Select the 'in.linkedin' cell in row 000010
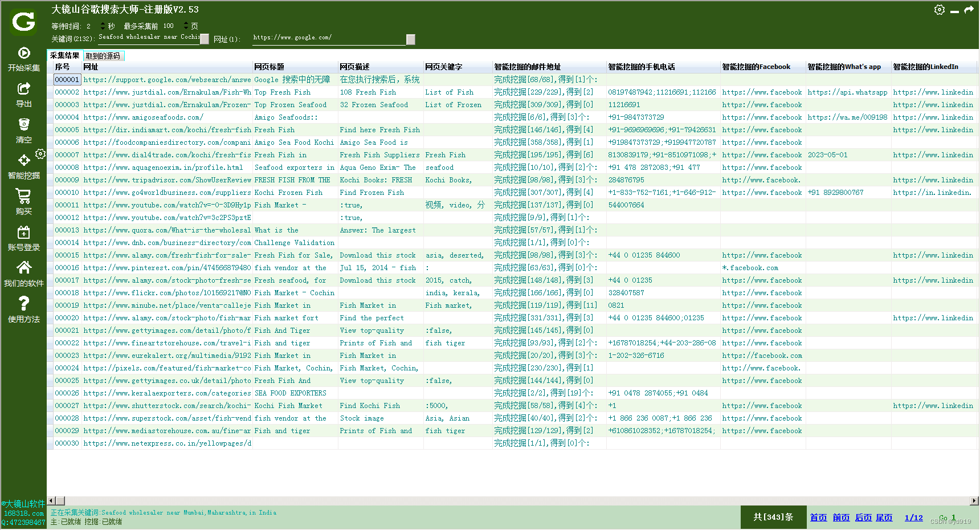 click(x=934, y=193)
